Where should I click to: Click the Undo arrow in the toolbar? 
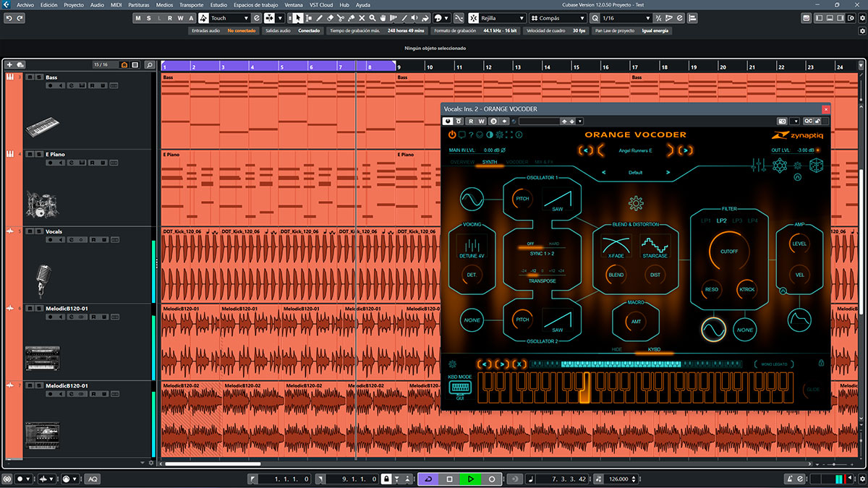tap(9, 18)
